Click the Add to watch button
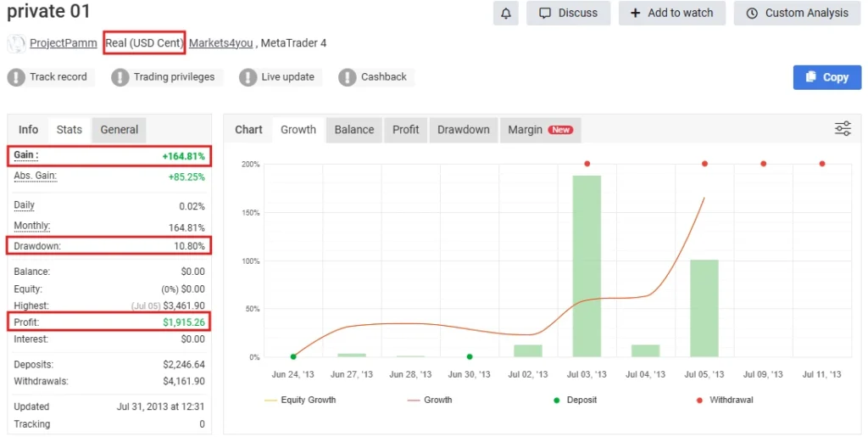Viewport: 868px width, 437px height. click(x=671, y=14)
